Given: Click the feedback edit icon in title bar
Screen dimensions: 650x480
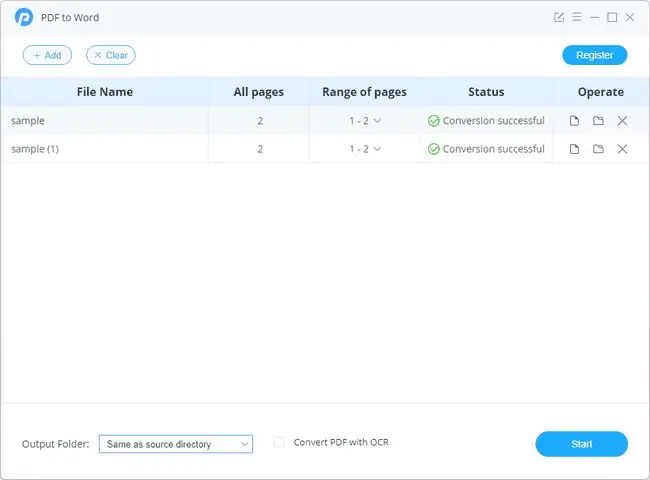Looking at the screenshot, I should 559,17.
